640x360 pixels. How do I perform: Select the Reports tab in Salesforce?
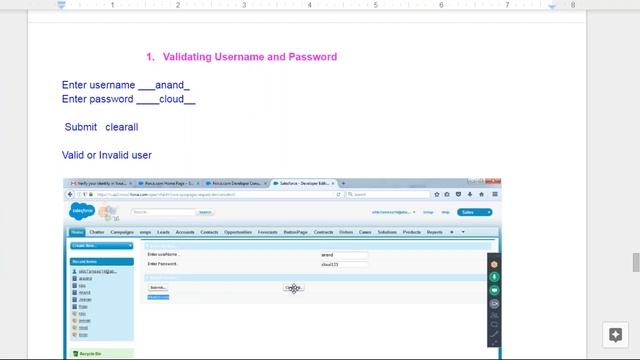point(434,232)
